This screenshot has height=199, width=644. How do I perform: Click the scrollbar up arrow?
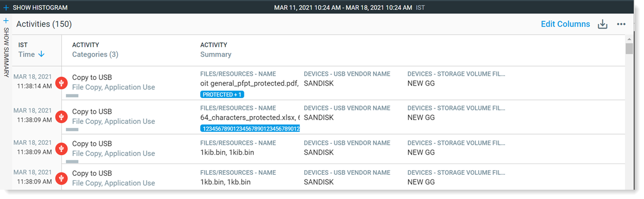pyautogui.click(x=629, y=39)
